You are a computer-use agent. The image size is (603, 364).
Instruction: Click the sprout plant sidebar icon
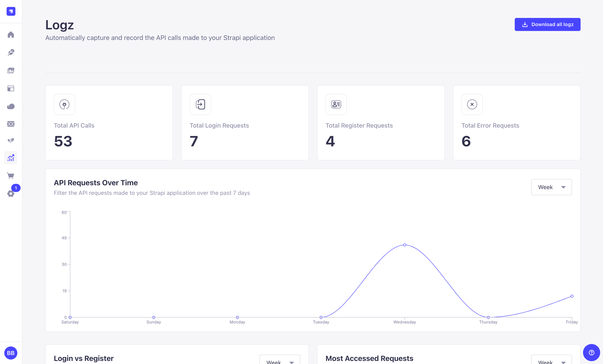pyautogui.click(x=11, y=140)
